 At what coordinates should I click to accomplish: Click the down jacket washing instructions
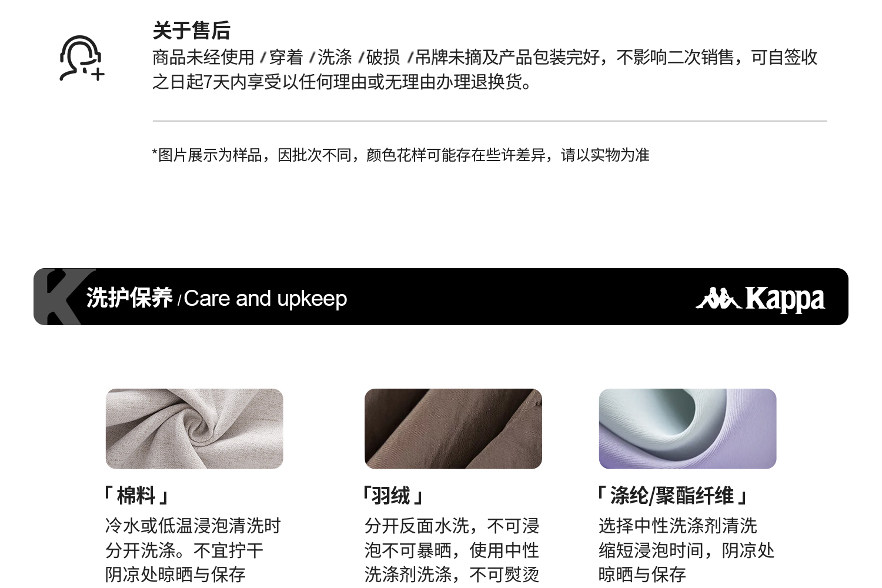click(452, 550)
